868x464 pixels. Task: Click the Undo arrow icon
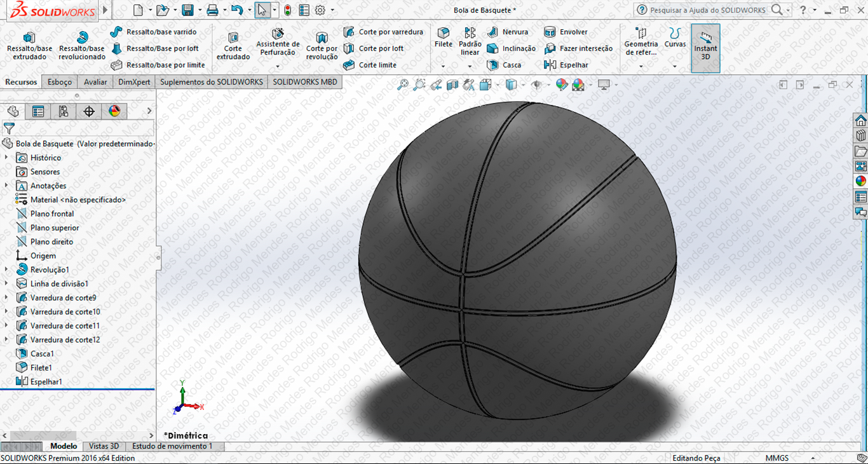(x=237, y=10)
